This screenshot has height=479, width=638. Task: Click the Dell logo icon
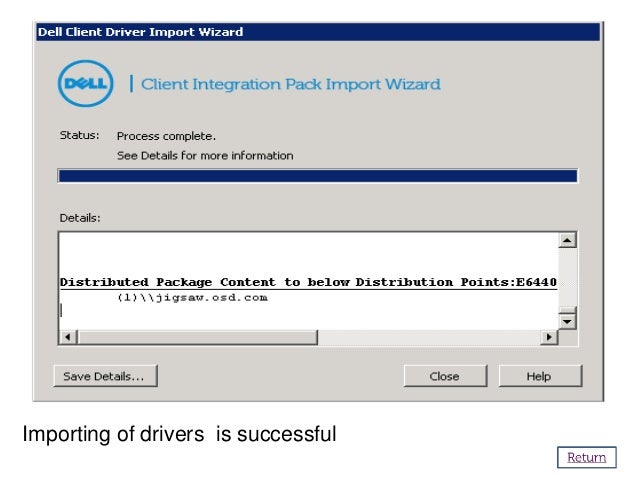point(85,84)
